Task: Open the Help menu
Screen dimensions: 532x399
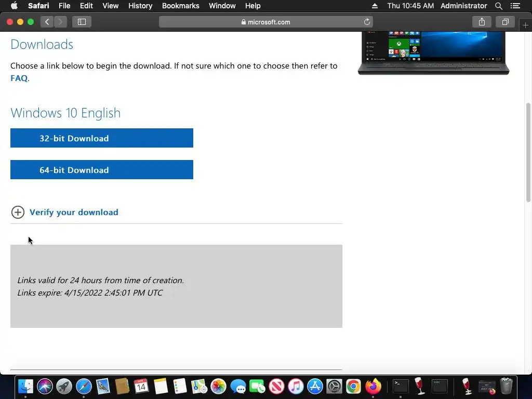Action: click(x=253, y=6)
